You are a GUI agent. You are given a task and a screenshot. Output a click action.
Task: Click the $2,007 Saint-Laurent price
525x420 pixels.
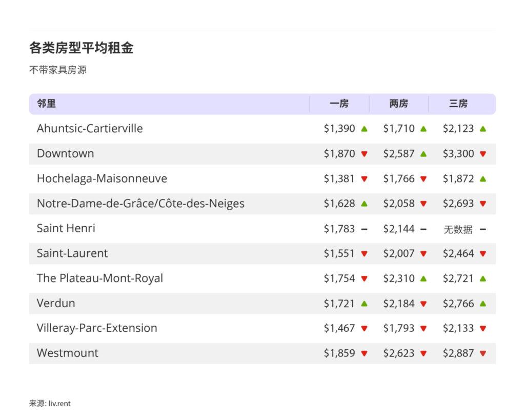(x=399, y=253)
